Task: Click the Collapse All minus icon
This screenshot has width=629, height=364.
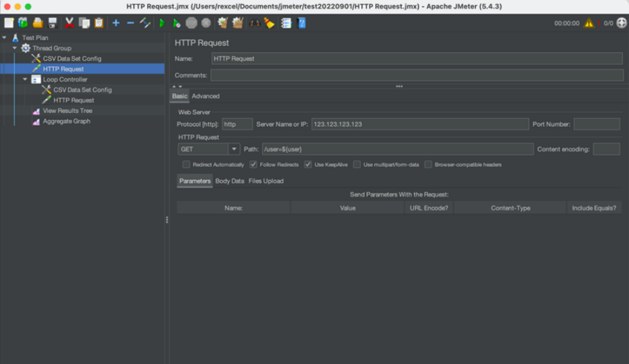Action: click(x=131, y=23)
